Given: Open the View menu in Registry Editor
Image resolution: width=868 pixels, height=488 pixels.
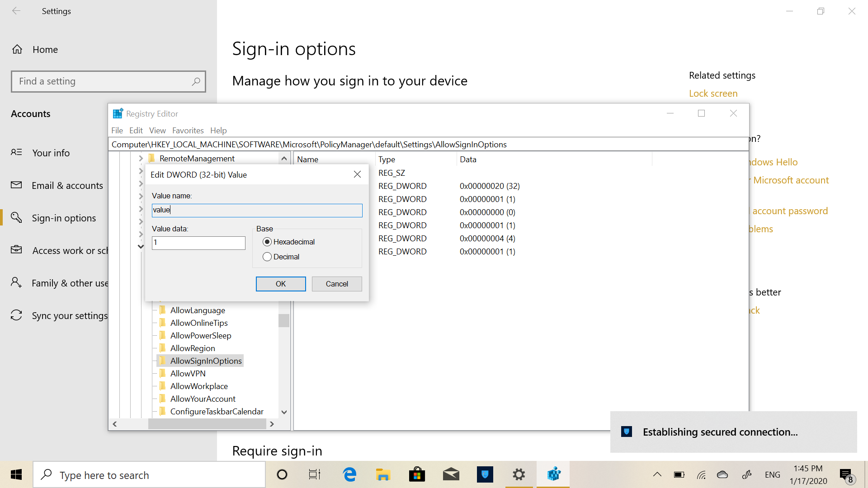Looking at the screenshot, I should [x=157, y=131].
